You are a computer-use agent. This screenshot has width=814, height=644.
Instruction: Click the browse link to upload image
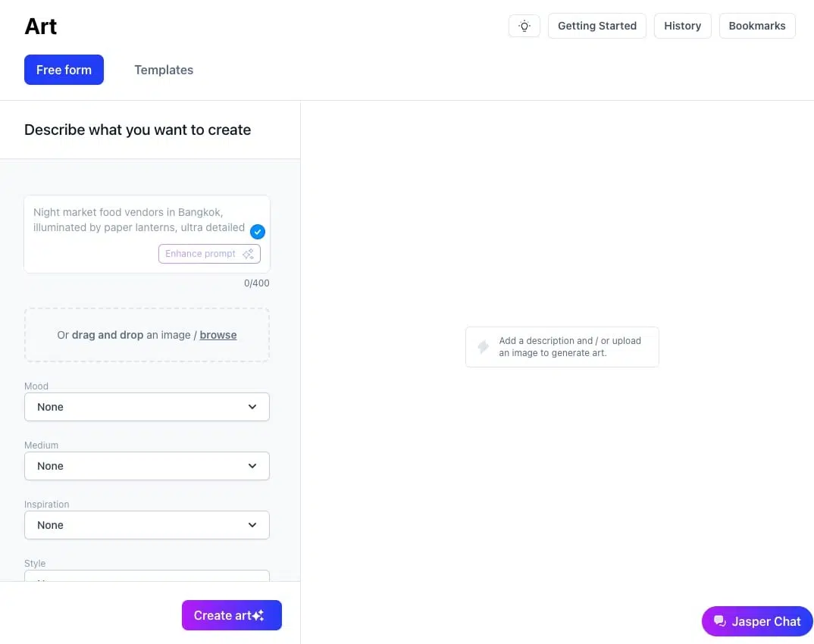218,335
